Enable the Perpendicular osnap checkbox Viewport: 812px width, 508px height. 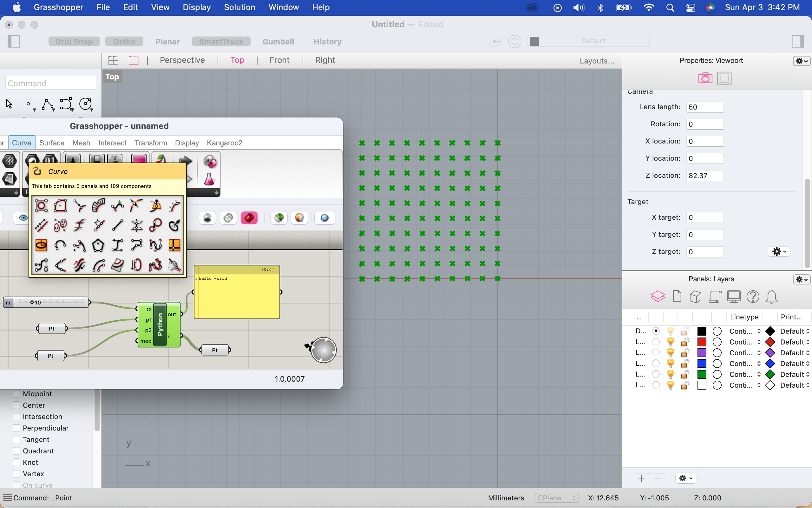coord(16,428)
